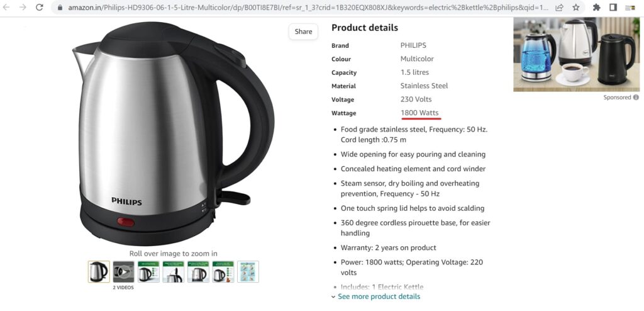Reload the page with refresh icon

point(40,8)
